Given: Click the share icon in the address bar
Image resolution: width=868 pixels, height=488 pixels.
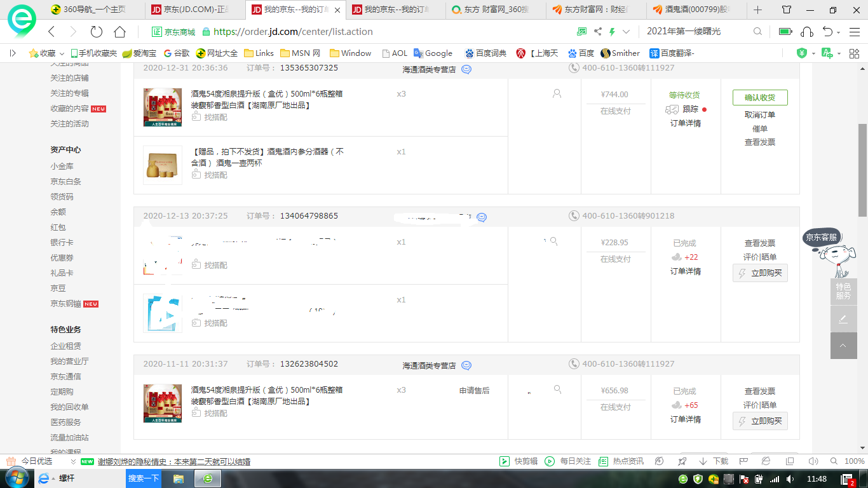Looking at the screenshot, I should 598,32.
